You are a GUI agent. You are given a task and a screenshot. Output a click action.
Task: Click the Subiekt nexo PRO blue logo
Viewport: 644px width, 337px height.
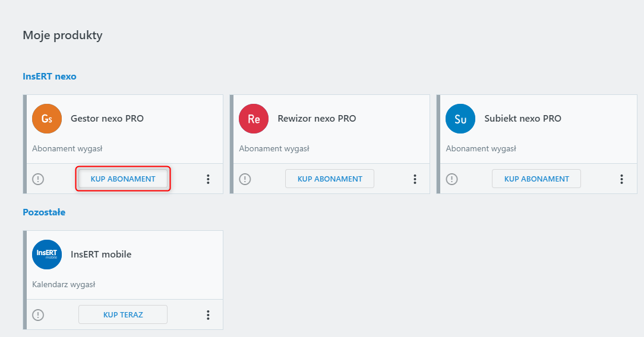(x=460, y=119)
